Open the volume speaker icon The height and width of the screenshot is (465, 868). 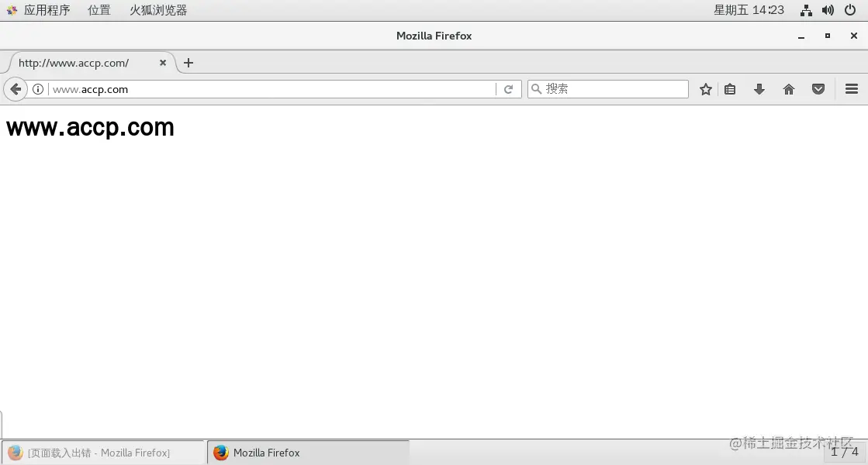(828, 10)
